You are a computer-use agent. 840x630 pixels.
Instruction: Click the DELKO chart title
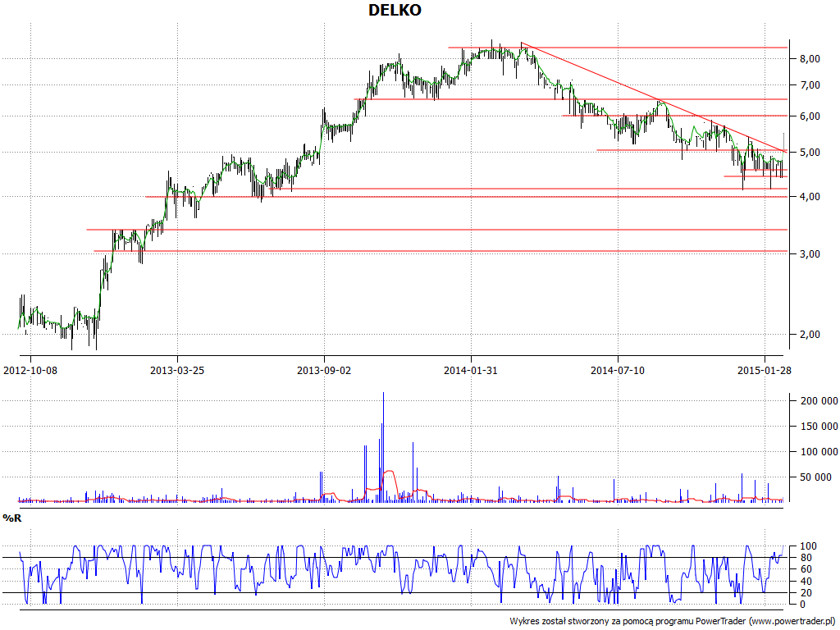395,10
